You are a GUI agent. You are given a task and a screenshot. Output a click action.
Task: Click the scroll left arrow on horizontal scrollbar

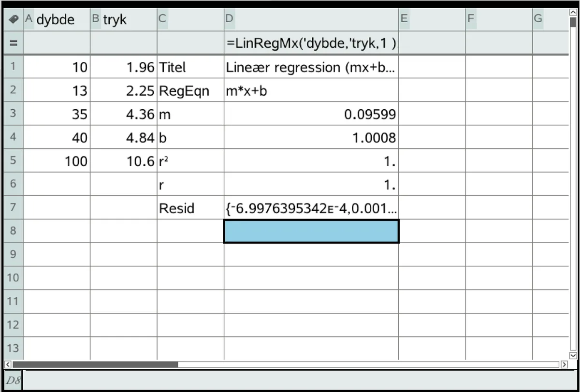(7, 364)
